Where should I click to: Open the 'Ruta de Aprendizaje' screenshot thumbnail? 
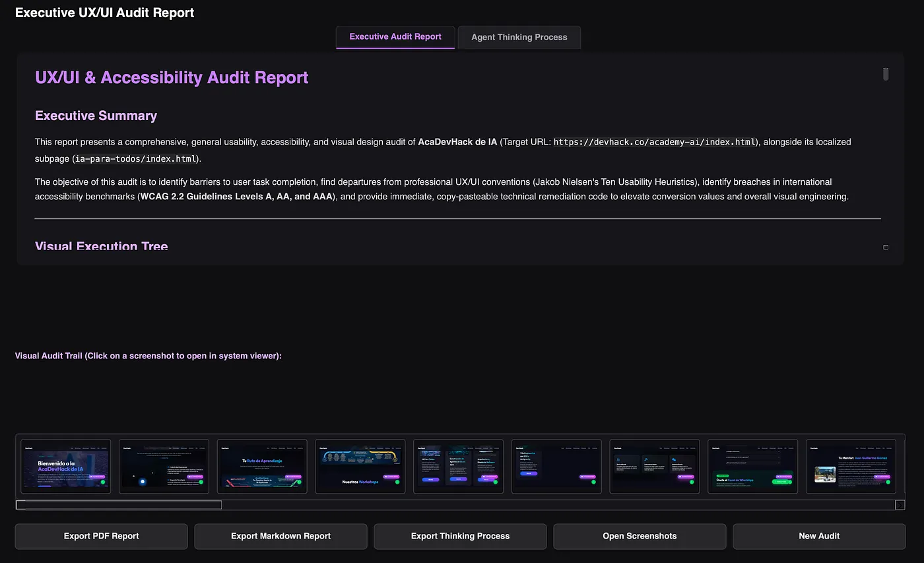[x=262, y=467]
